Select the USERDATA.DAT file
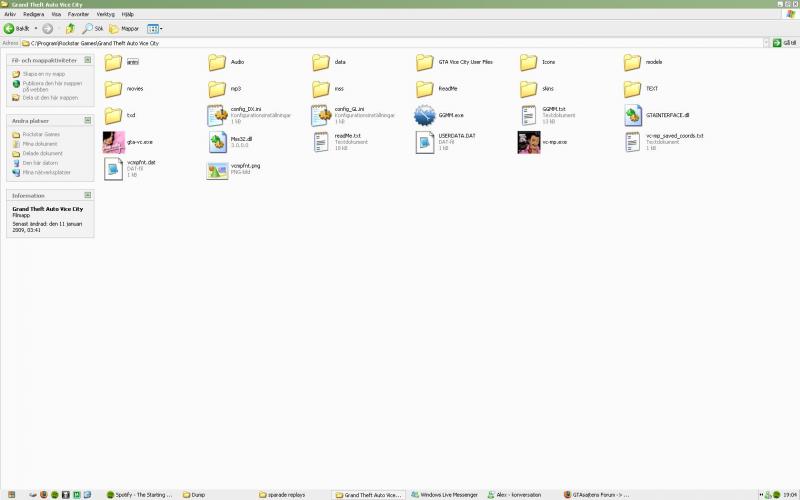 click(425, 142)
